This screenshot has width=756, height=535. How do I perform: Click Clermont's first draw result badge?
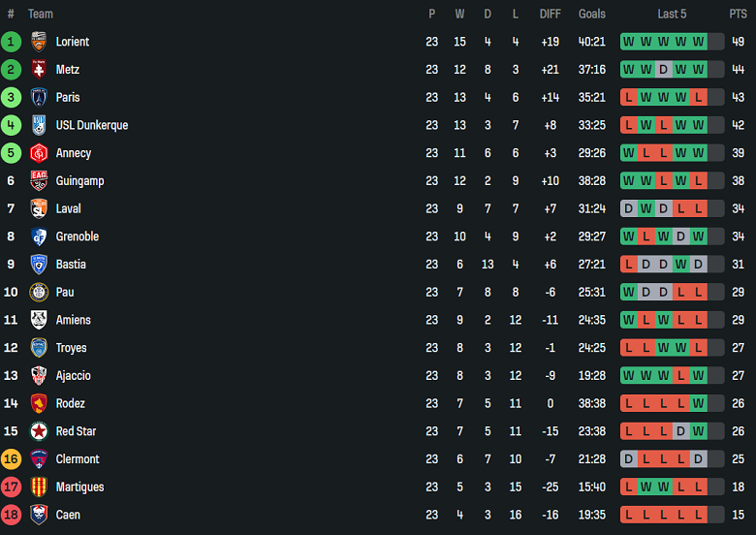point(628,459)
